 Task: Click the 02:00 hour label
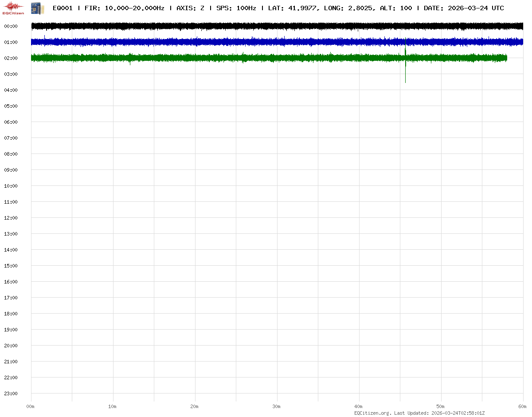(x=10, y=58)
